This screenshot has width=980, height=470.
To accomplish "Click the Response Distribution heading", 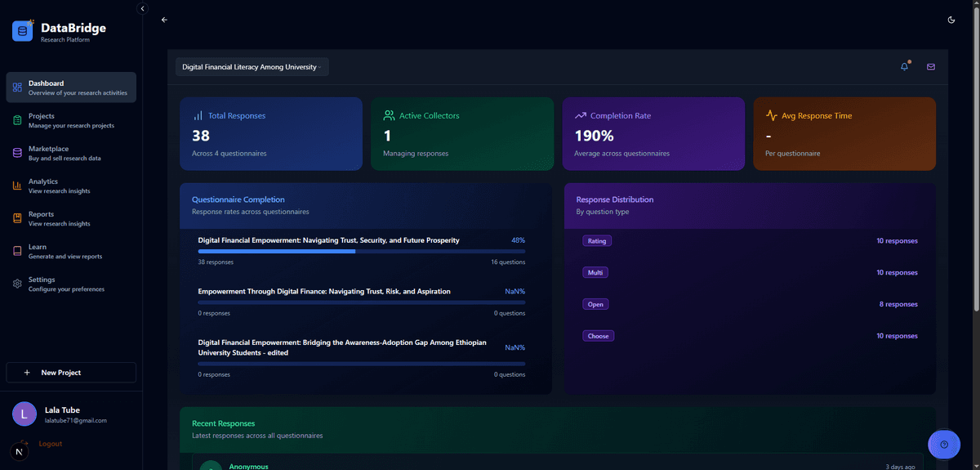I will click(615, 199).
